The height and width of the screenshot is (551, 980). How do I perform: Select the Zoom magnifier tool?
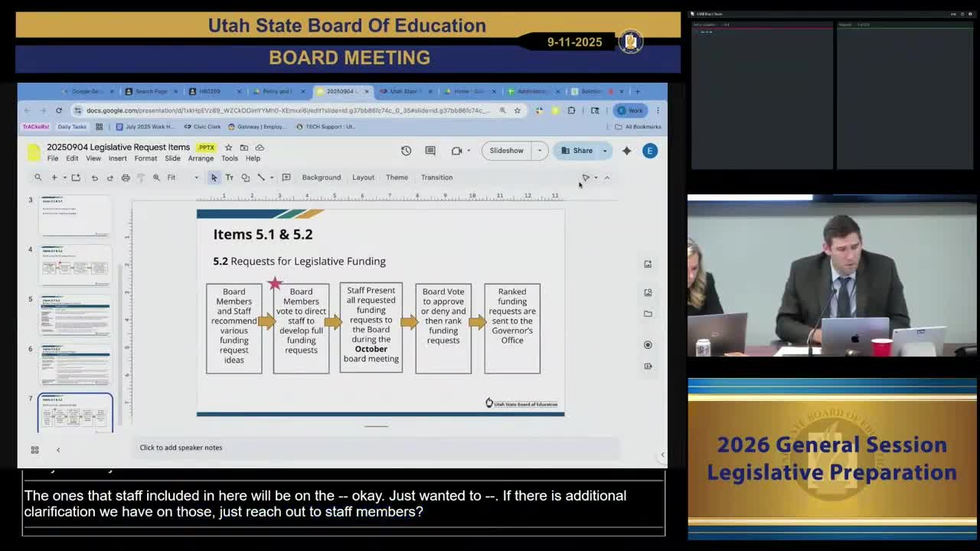pos(156,177)
